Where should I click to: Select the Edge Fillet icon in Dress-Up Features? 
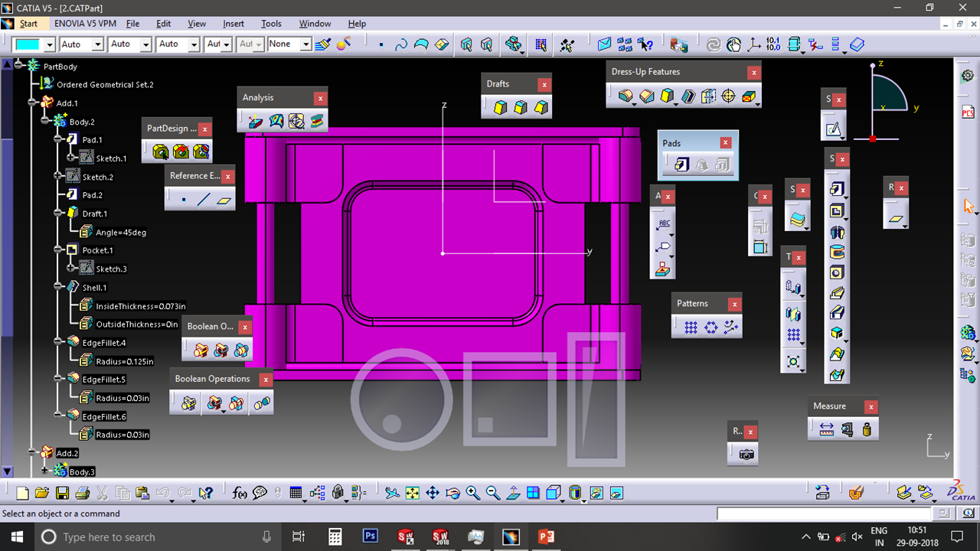[626, 96]
